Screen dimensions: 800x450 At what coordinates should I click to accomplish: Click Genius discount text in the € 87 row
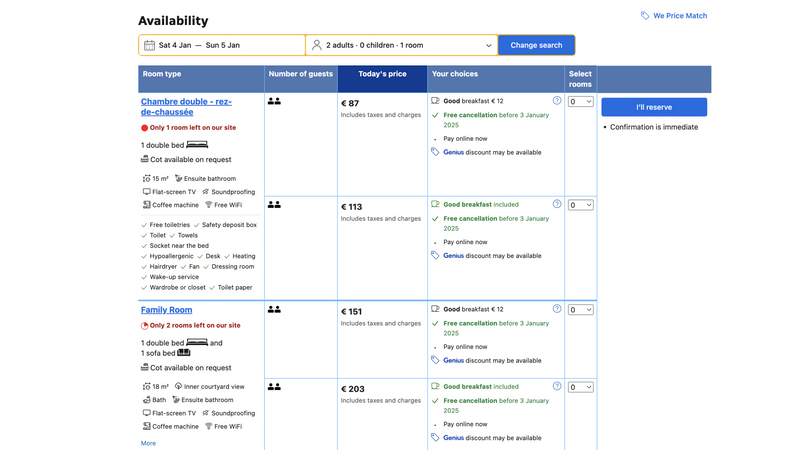pos(492,153)
